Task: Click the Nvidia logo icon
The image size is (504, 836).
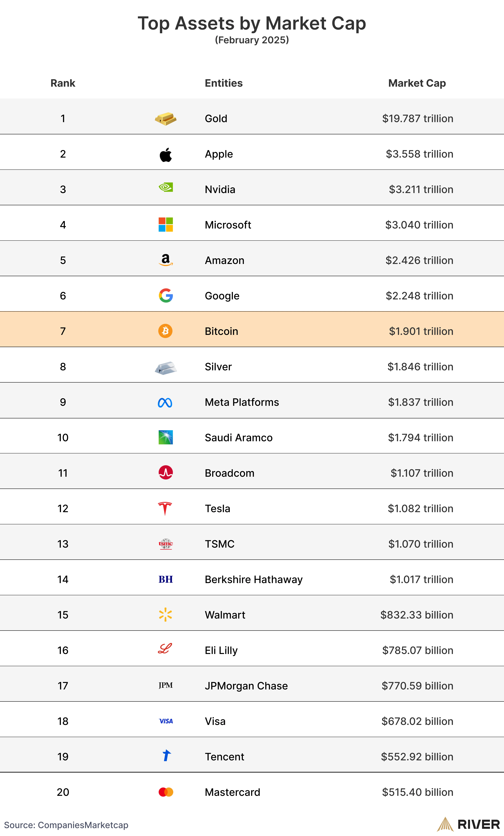Action: [166, 187]
